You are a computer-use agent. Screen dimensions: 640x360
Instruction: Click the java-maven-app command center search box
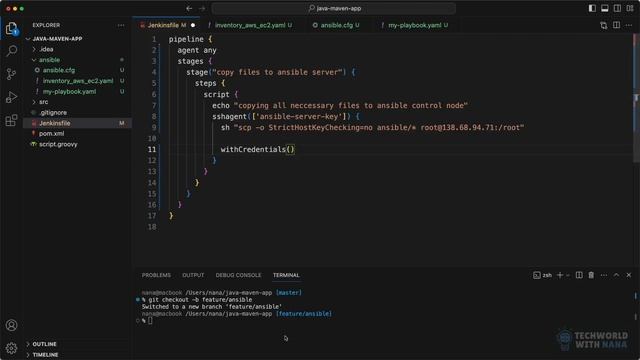(334, 8)
